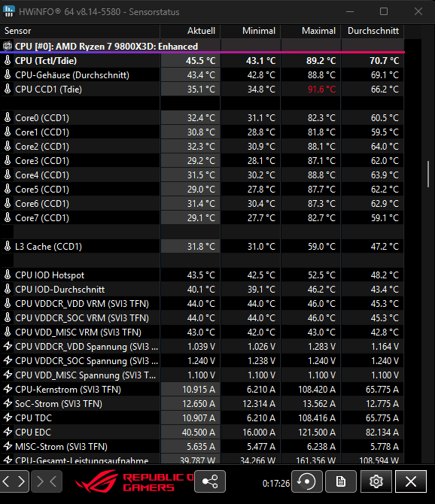The height and width of the screenshot is (504, 435).
Task: Click lightning icon beside MISC-Strom
Action: click(x=8, y=447)
